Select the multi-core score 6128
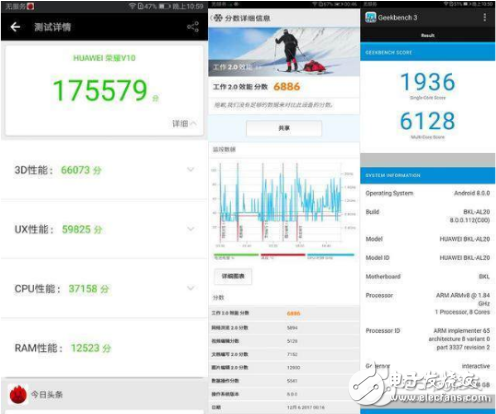496x414 pixels. click(x=428, y=121)
